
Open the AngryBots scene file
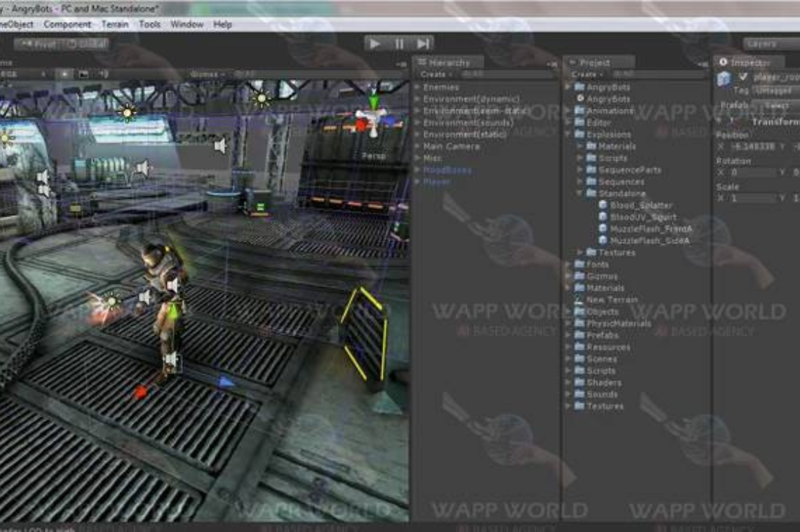[x=608, y=99]
